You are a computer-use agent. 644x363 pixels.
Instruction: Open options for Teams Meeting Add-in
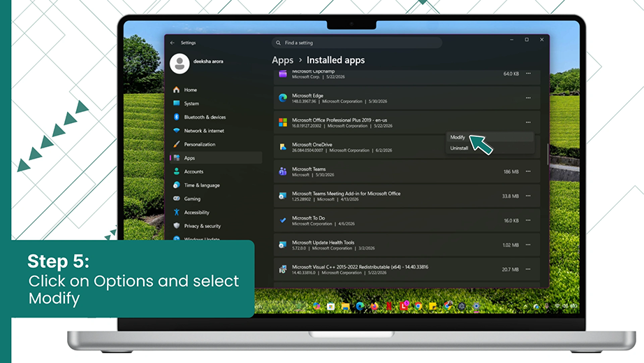point(528,196)
